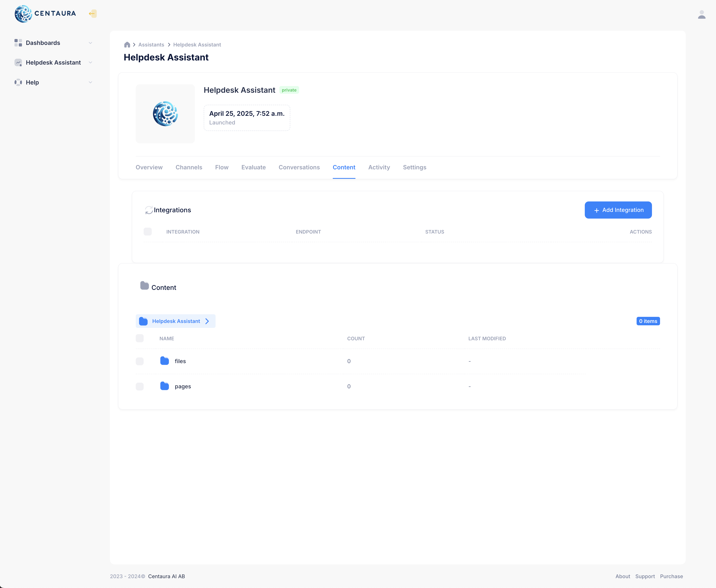Click the Add Integration button

[618, 210]
